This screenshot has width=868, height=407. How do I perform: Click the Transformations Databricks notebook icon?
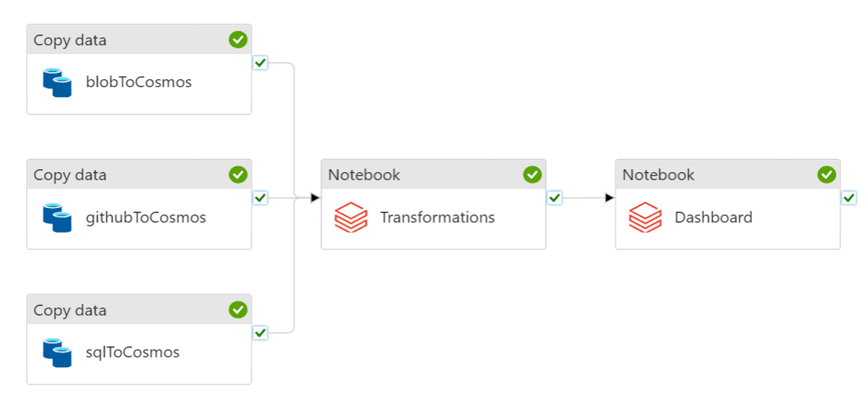tap(352, 217)
